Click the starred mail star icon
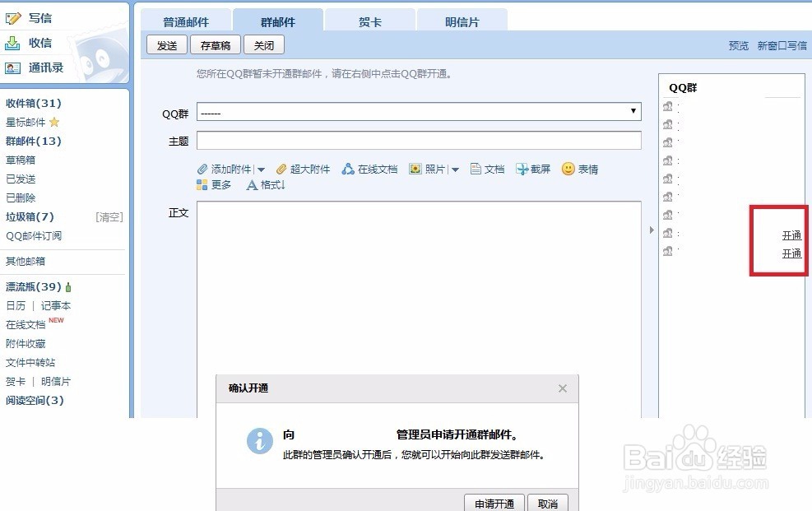 (54, 122)
